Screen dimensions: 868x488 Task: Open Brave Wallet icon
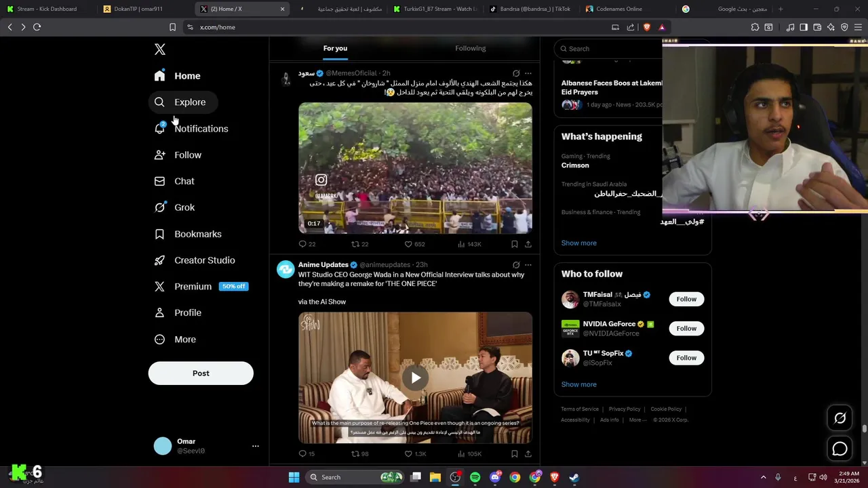click(x=817, y=27)
